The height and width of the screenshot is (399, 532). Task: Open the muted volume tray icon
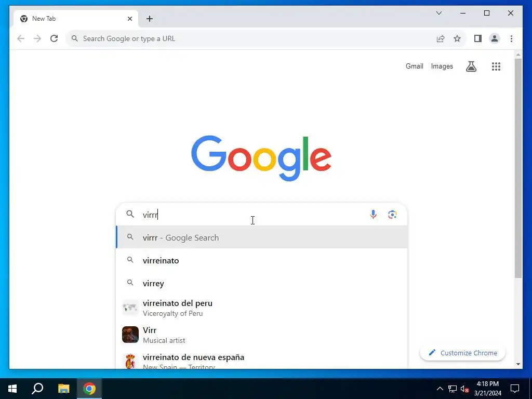pos(464,389)
